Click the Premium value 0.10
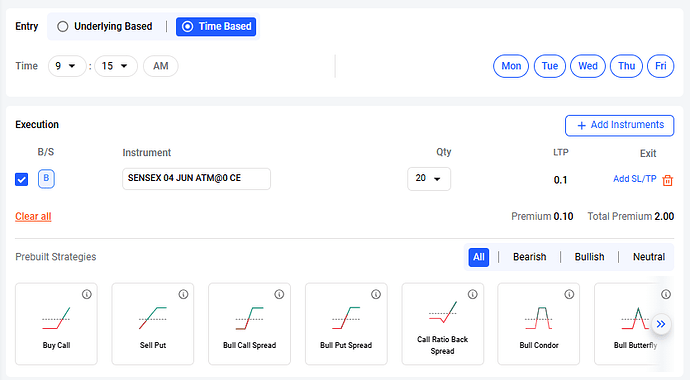The height and width of the screenshot is (380, 690). pyautogui.click(x=563, y=216)
